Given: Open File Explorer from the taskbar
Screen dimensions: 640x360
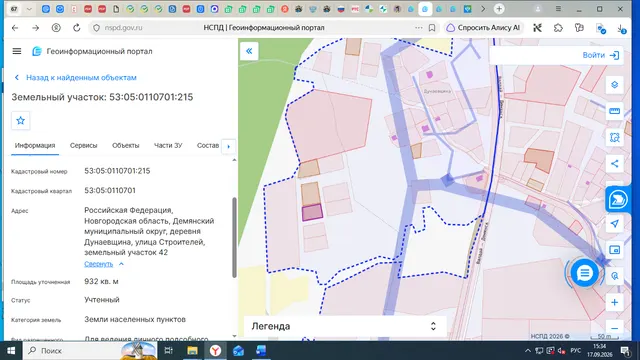Looking at the screenshot, I should (192, 351).
